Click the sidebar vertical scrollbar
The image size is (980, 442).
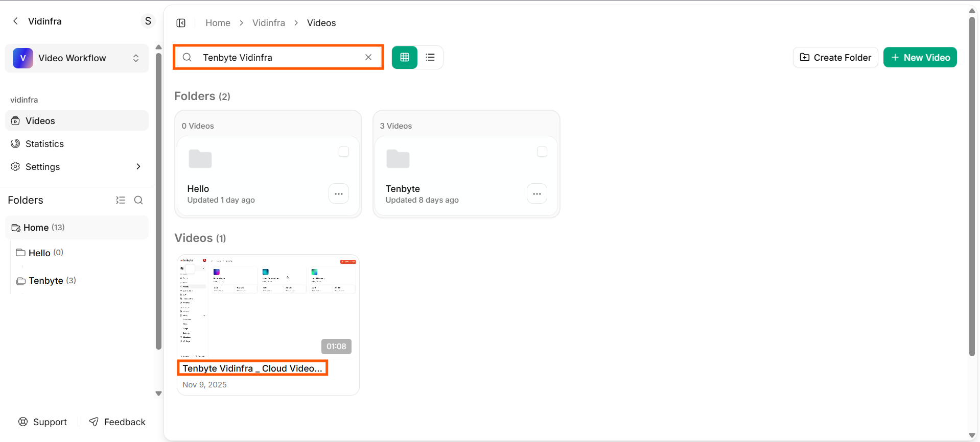click(158, 202)
